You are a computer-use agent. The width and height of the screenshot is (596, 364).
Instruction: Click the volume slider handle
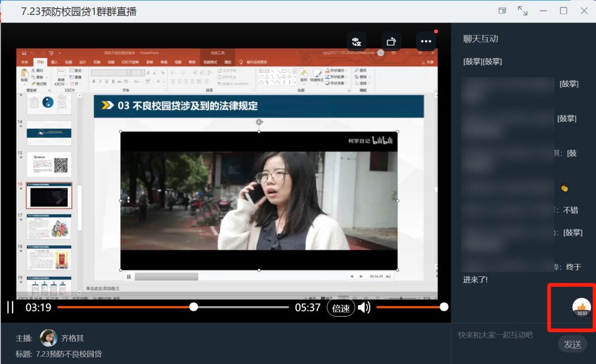[444, 307]
